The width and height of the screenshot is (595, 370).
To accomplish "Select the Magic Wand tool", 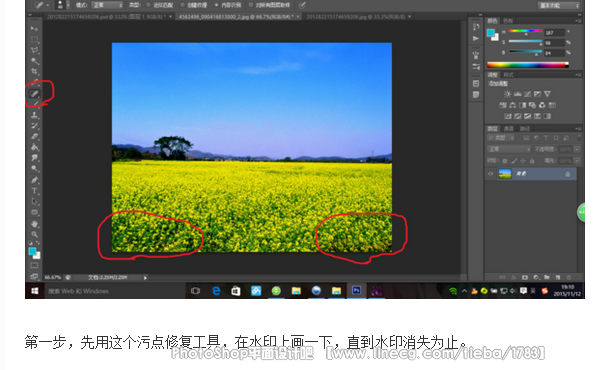I will [x=34, y=61].
